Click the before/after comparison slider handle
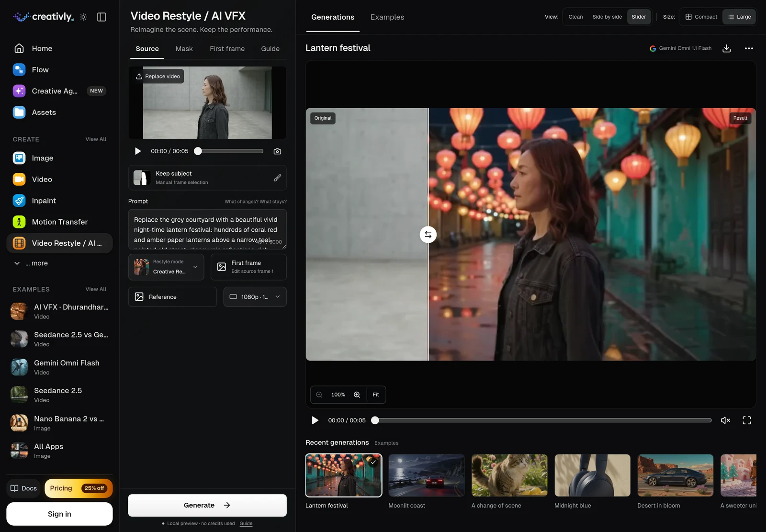The height and width of the screenshot is (532, 766). point(428,235)
